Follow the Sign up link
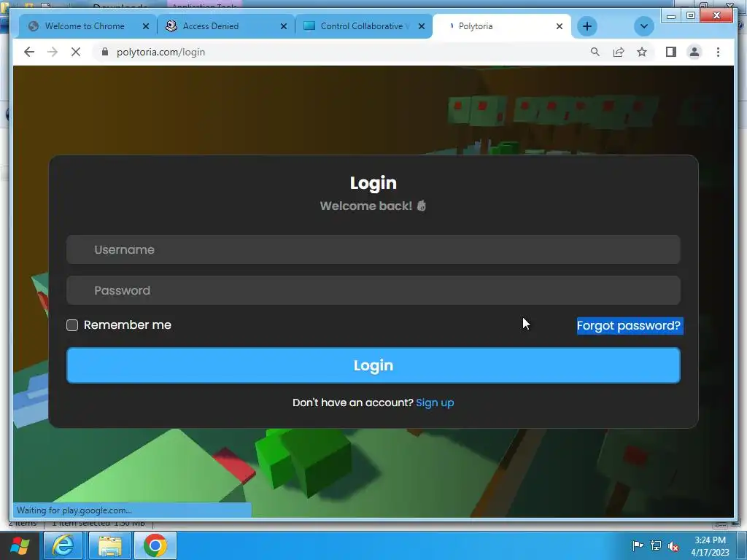This screenshot has width=747, height=560. 435,402
